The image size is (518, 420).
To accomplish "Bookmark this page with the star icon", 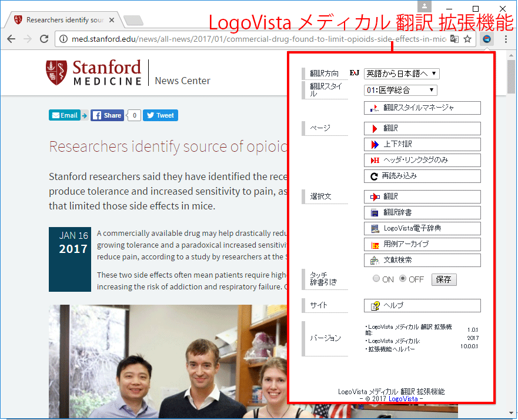I will point(467,39).
